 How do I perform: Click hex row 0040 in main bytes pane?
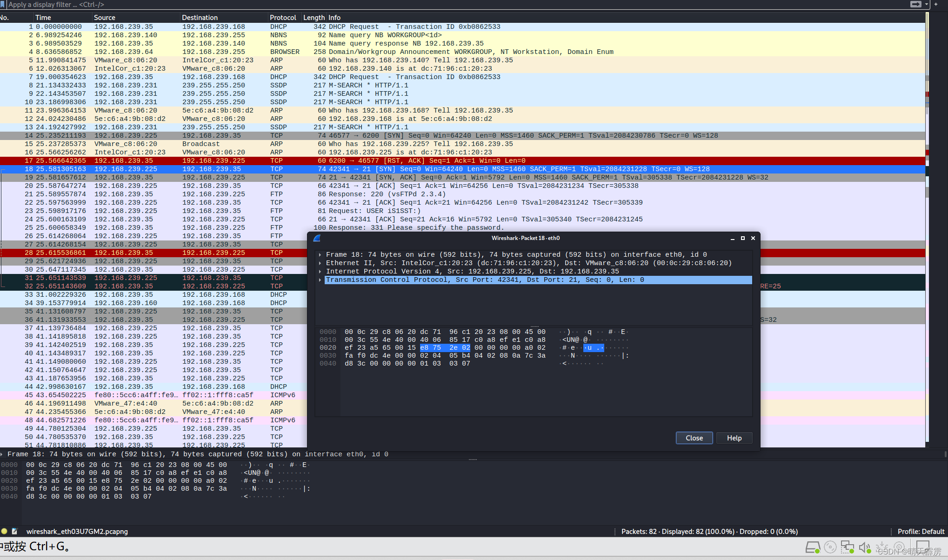point(88,496)
